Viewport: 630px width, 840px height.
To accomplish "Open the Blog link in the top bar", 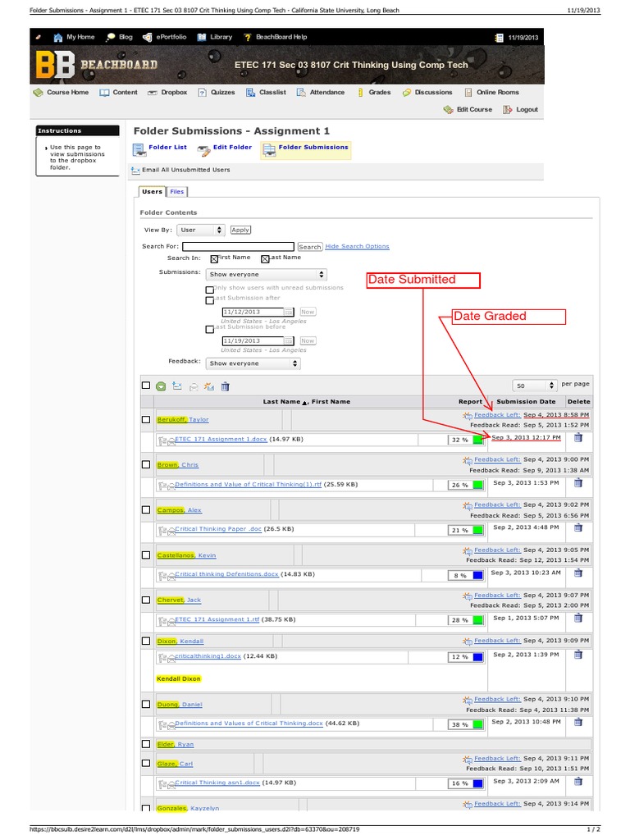I will (x=120, y=37).
